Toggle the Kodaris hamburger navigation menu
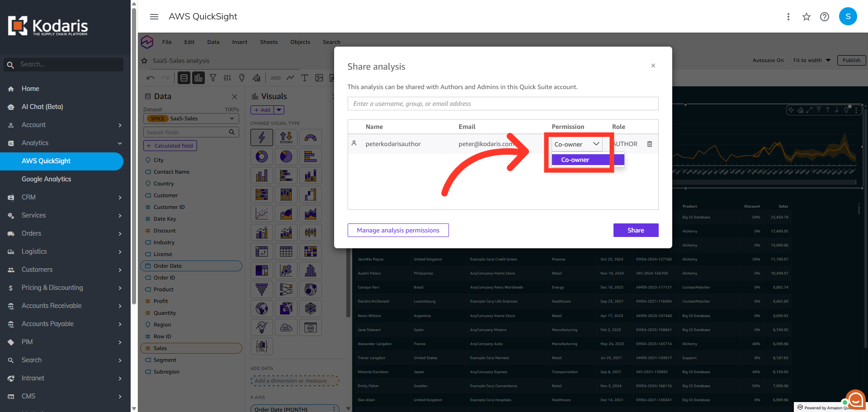868x412 pixels. tap(154, 17)
